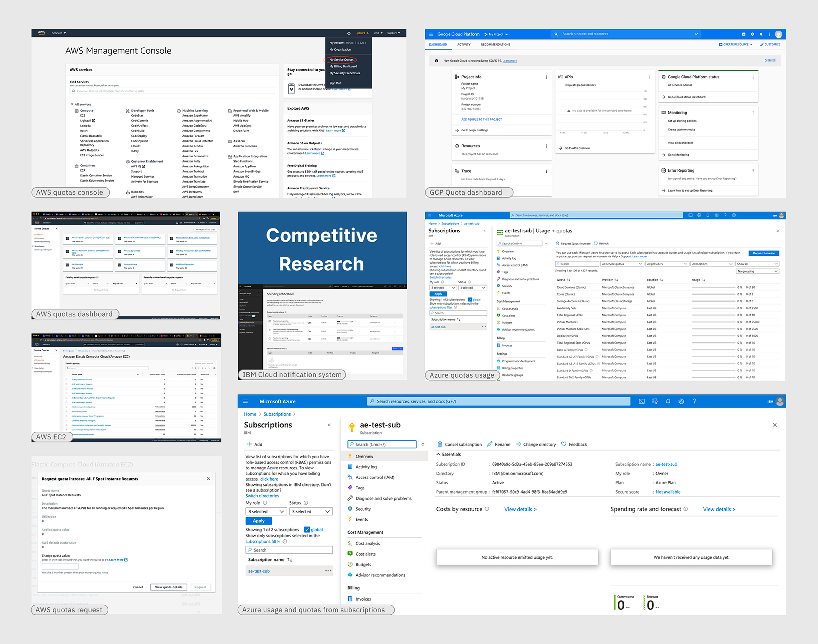The image size is (818, 644).
Task: Toggle the global subscriptions filter checkbox
Action: click(307, 529)
